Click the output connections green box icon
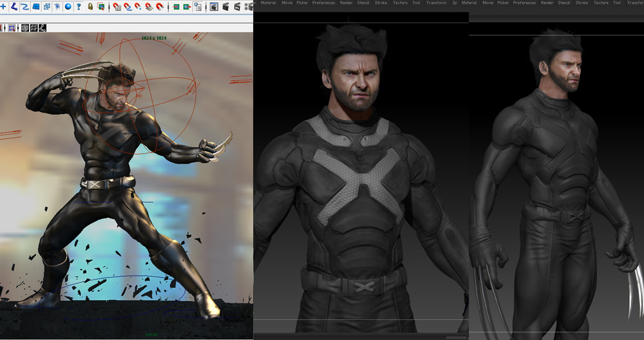This screenshot has height=340, width=644. [x=187, y=6]
